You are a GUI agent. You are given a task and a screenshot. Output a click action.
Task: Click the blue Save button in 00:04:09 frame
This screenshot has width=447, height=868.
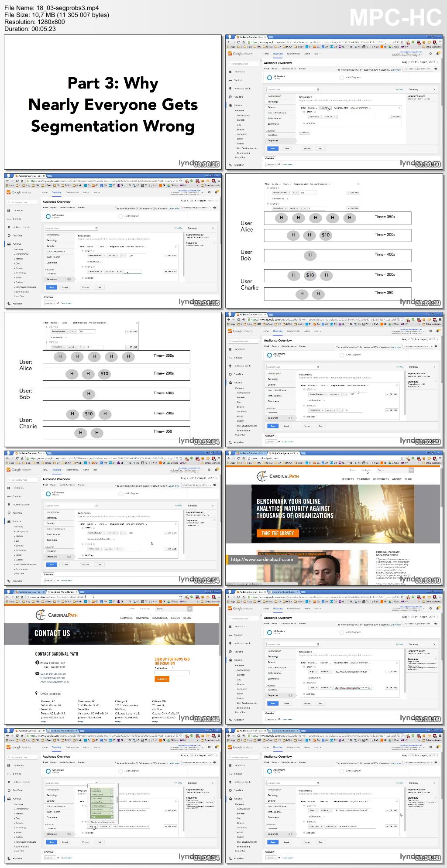[x=273, y=703]
